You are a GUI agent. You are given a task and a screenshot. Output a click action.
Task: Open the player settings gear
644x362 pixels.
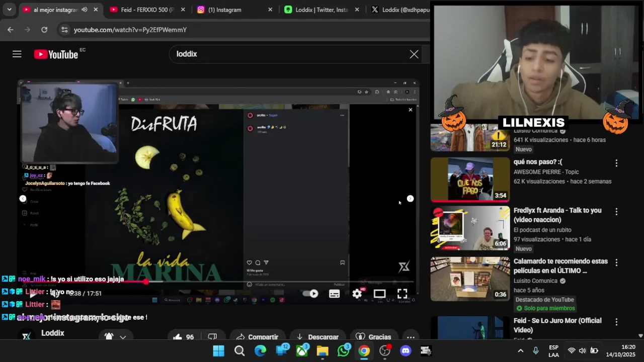357,294
